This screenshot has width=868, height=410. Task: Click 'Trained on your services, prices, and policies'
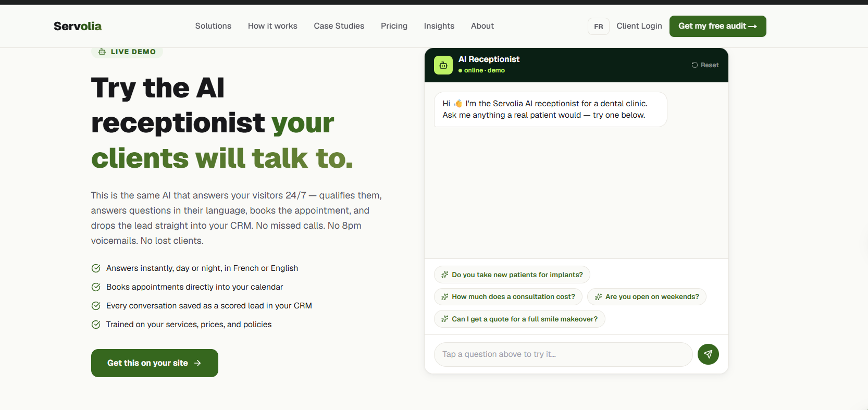pos(189,325)
